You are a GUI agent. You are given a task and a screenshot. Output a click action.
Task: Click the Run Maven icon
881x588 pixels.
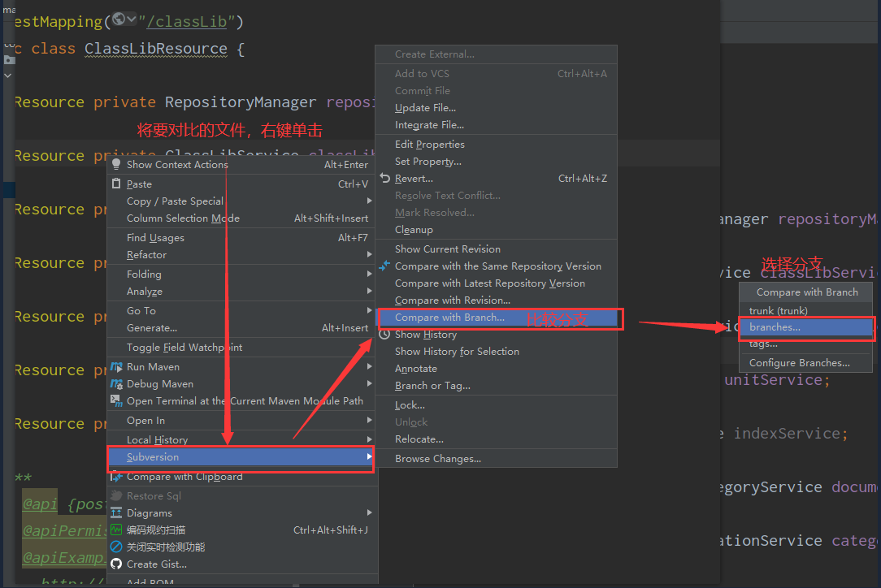pyautogui.click(x=116, y=367)
